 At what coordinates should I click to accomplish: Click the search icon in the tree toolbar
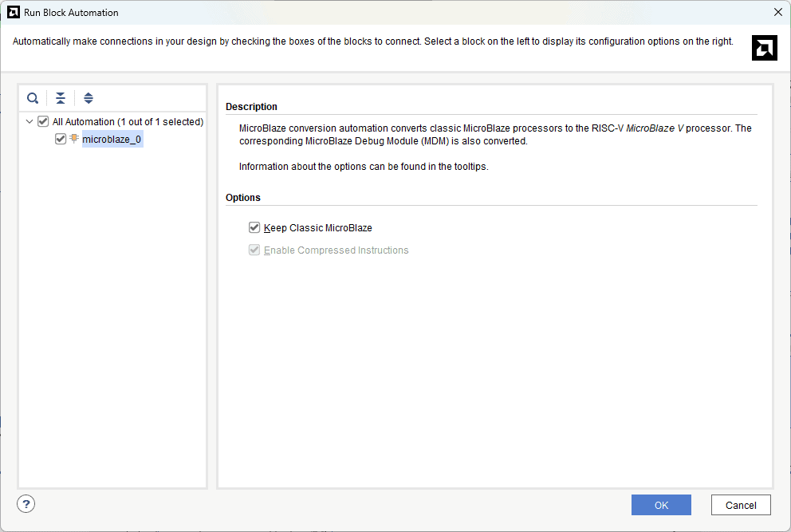[x=33, y=98]
